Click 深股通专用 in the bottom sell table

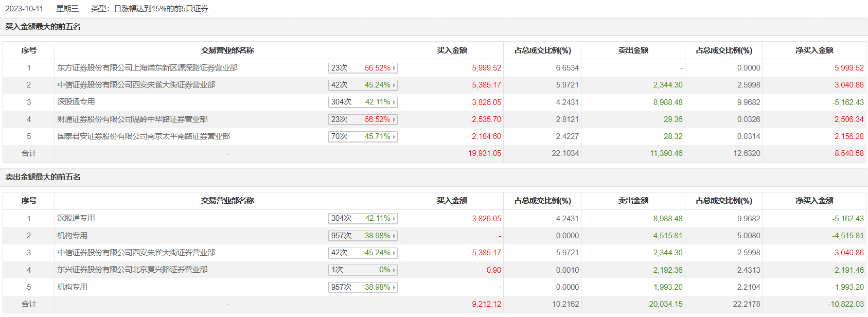[76, 218]
